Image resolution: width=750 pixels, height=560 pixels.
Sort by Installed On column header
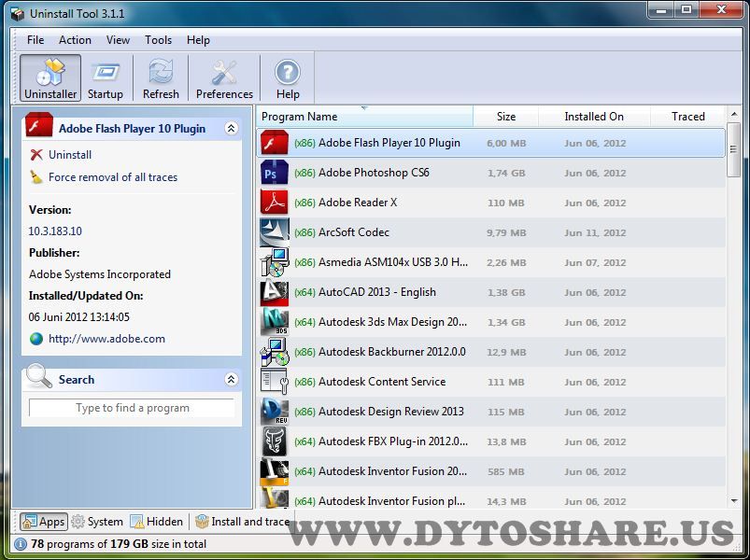594,116
